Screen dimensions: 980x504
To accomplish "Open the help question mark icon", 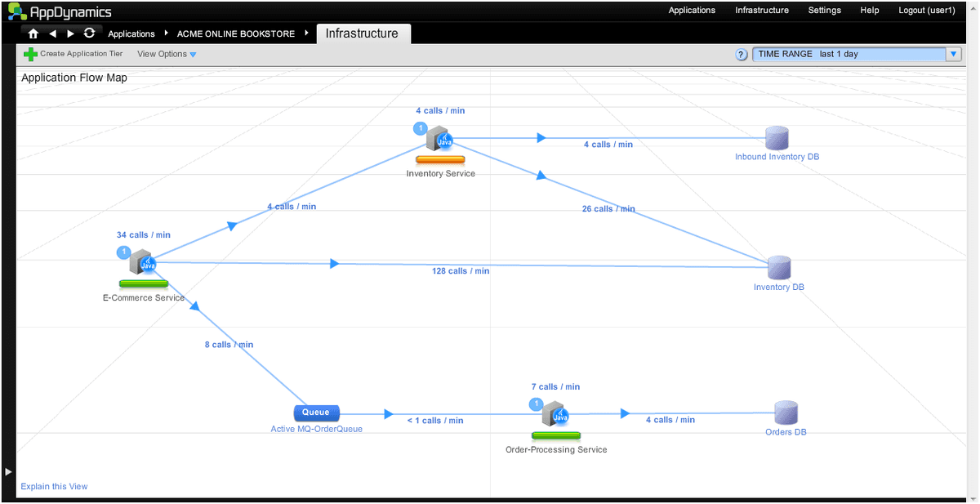I will click(x=742, y=55).
